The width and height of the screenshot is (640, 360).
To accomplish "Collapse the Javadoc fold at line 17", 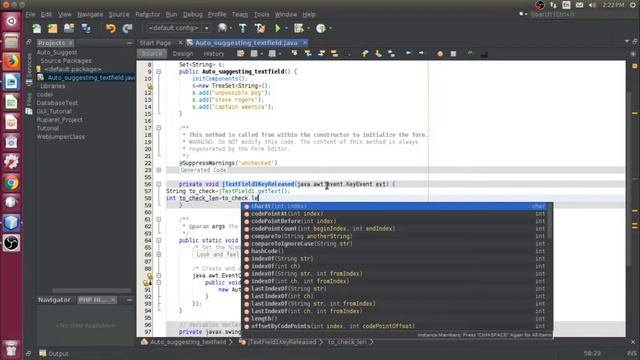I will [x=159, y=128].
